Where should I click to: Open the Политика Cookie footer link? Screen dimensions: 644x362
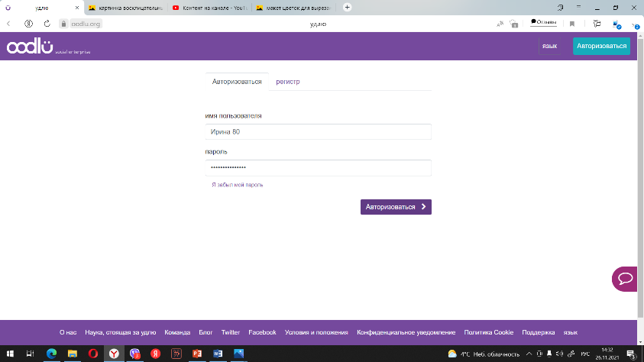click(x=489, y=333)
